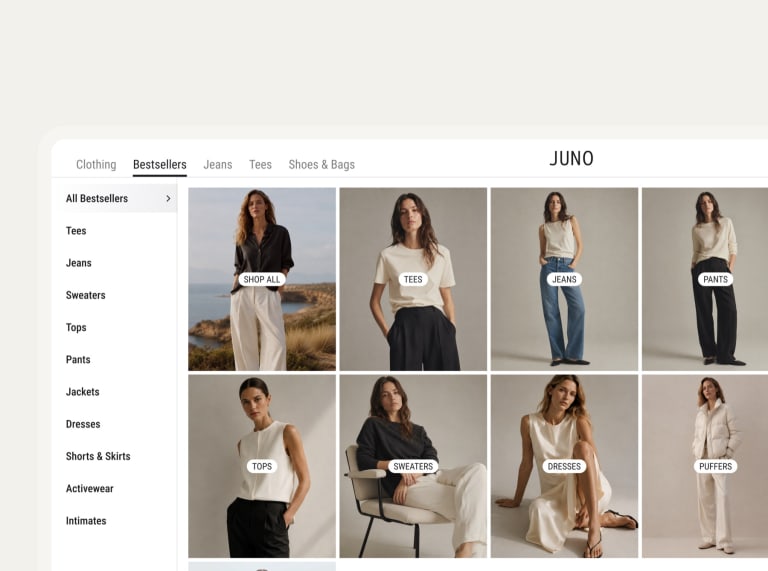Click the TOPS label on the image
The width and height of the screenshot is (768, 571).
coord(262,466)
